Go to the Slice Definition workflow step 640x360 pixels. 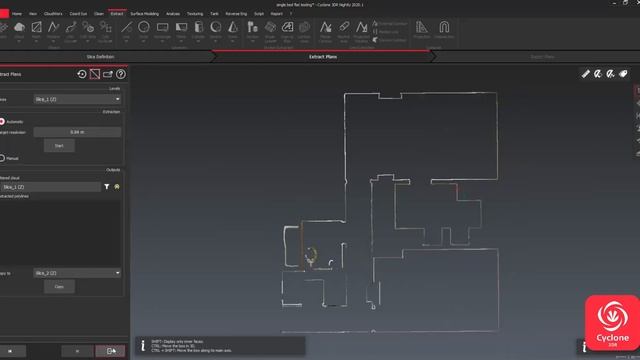pyautogui.click(x=100, y=57)
